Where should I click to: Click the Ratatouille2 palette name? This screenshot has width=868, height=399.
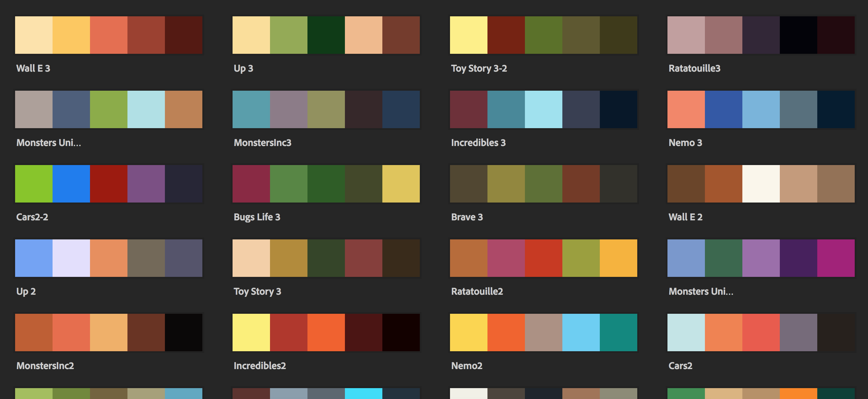(477, 291)
